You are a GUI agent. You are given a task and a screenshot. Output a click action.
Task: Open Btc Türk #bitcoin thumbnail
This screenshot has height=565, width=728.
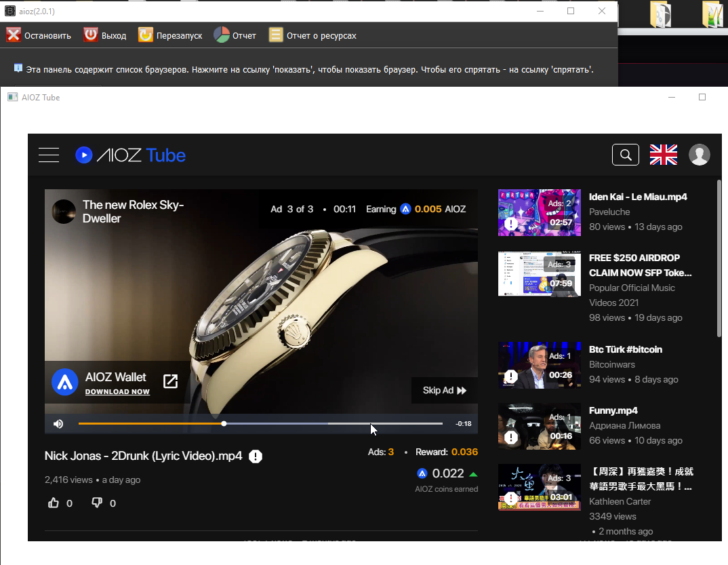(x=540, y=365)
